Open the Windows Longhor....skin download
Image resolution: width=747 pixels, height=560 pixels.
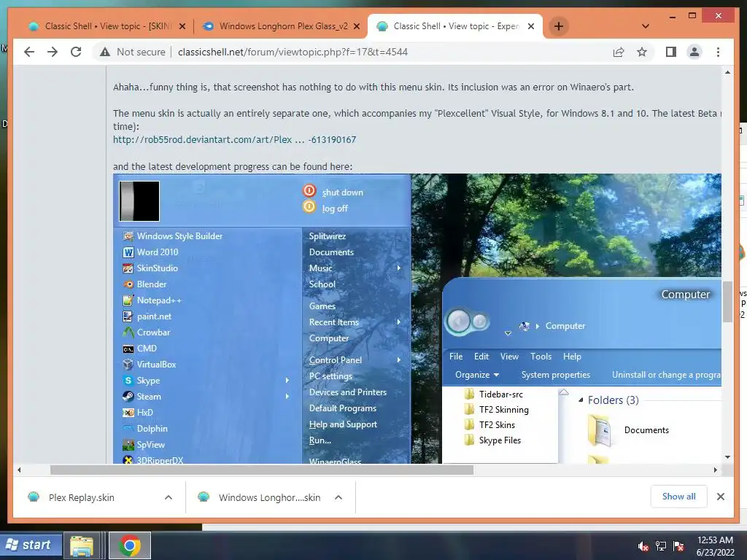pos(269,497)
